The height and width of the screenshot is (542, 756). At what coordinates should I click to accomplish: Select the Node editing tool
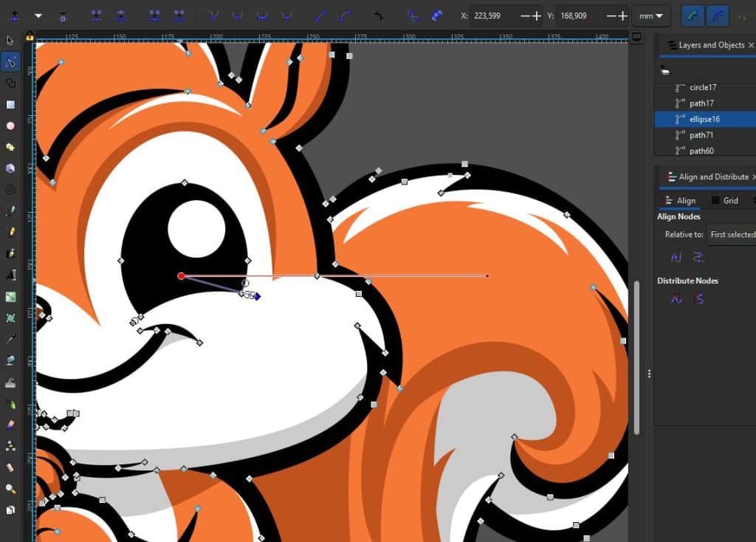(10, 62)
